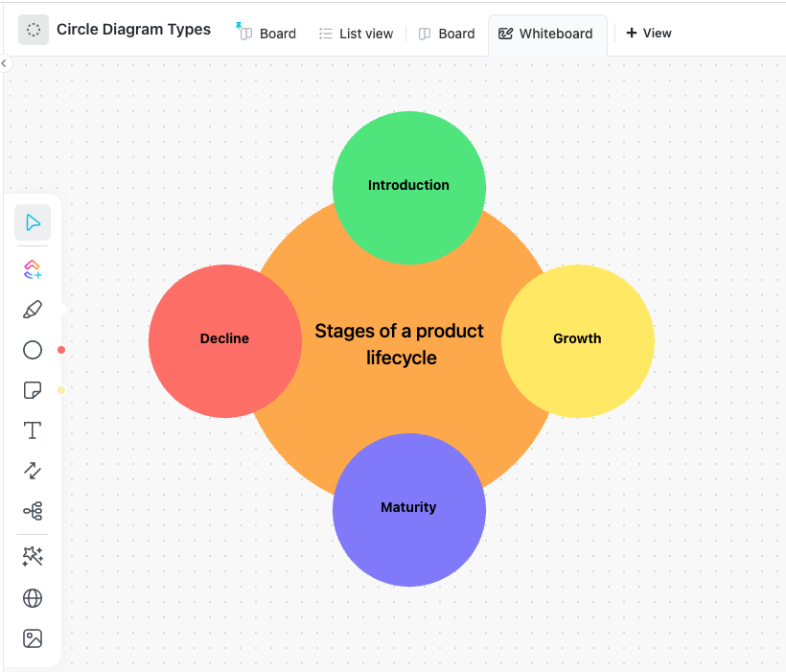The image size is (786, 672).
Task: Select the sticky note tool
Action: pyautogui.click(x=33, y=390)
